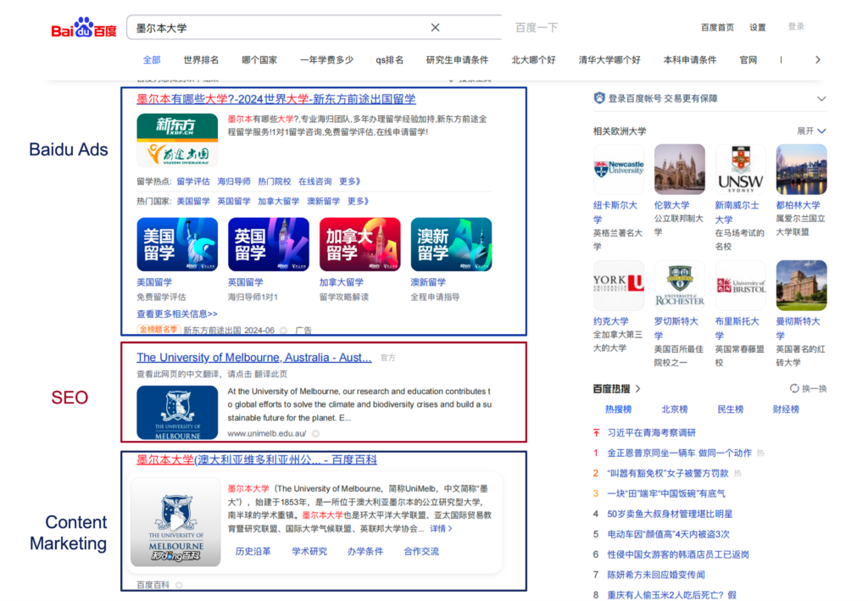Screen dimensions: 868x601
Task: Show more filter tabs with right chevron
Action: coord(818,60)
